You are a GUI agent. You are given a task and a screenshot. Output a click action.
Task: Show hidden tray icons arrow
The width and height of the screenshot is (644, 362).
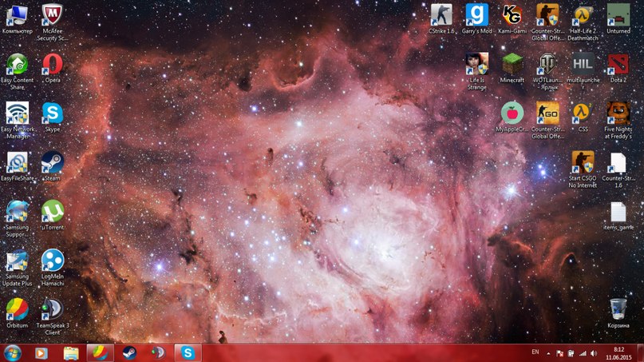tap(548, 353)
